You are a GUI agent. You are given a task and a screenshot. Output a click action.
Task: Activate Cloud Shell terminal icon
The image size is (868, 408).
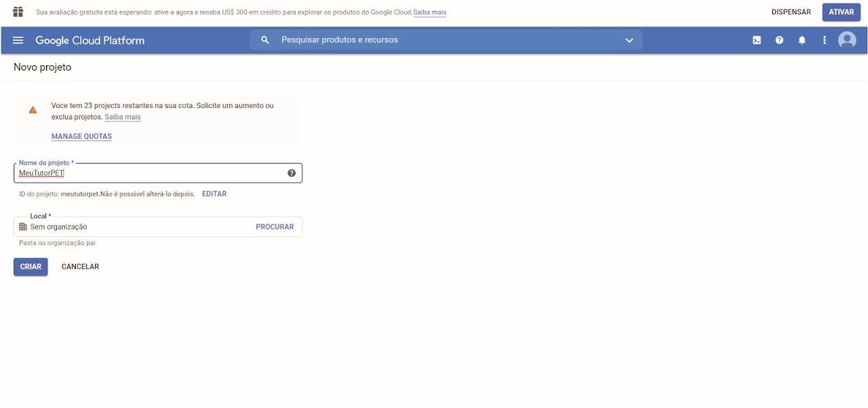click(757, 41)
